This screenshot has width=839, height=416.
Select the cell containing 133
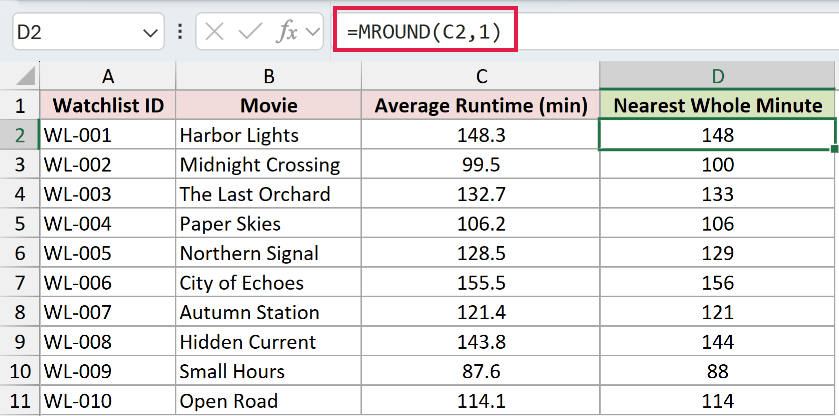(717, 194)
